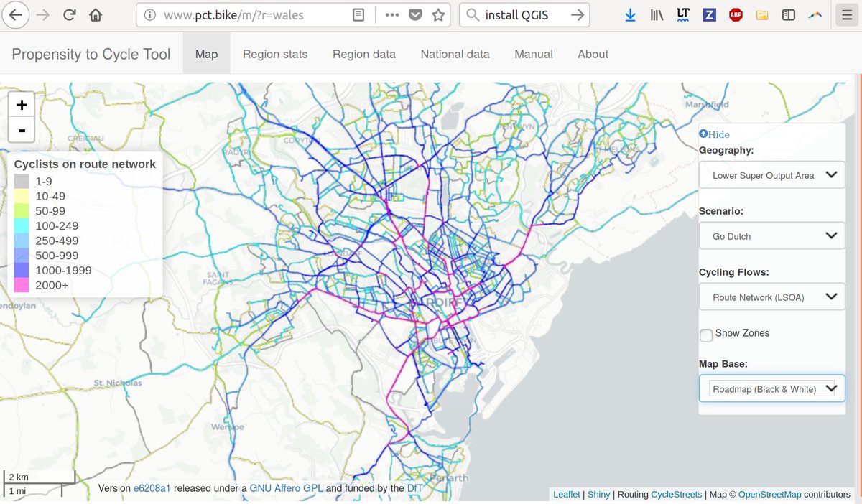862x504 pixels.
Task: Open the Scenario dropdown showing Go Dutch
Action: [771, 236]
